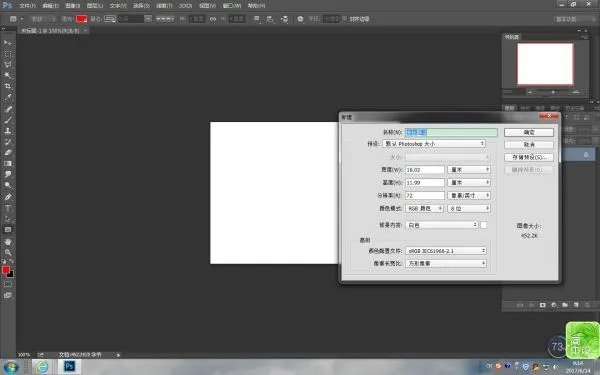Open resolution unit dropdown pixels/inch
The width and height of the screenshot is (600, 375).
click(469, 196)
